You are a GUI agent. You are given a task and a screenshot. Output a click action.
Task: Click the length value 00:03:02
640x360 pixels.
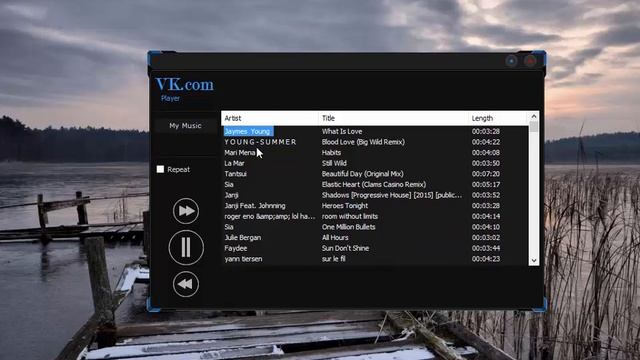486,238
